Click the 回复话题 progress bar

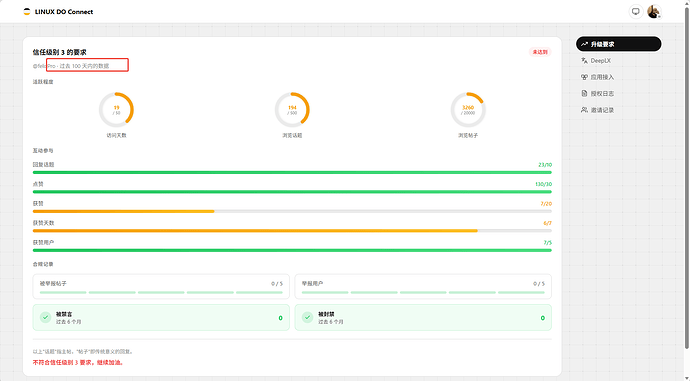292,172
